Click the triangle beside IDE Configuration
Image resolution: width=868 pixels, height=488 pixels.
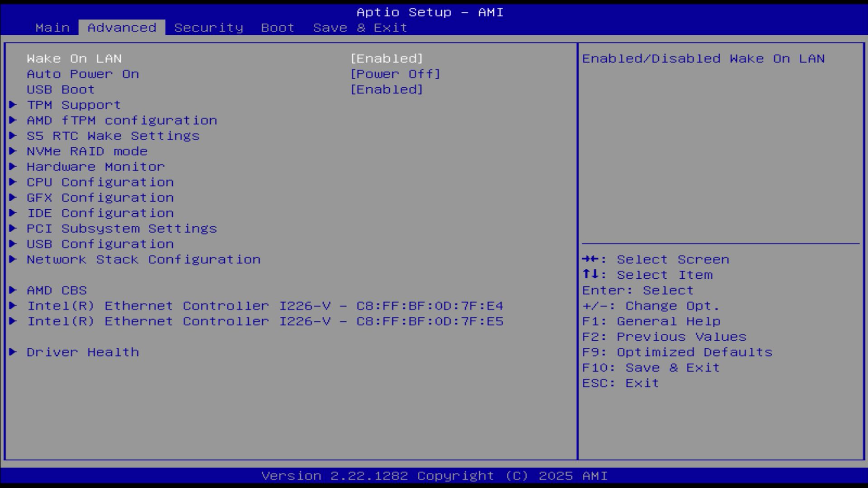coord(13,213)
